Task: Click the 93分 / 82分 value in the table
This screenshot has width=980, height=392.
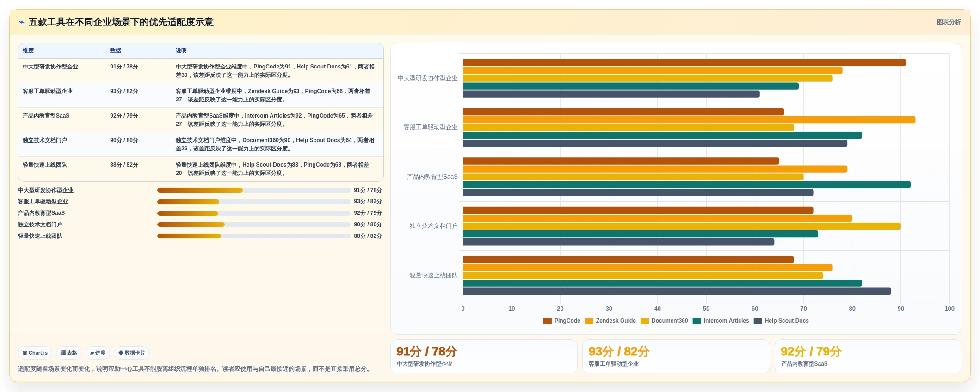Action: click(124, 91)
